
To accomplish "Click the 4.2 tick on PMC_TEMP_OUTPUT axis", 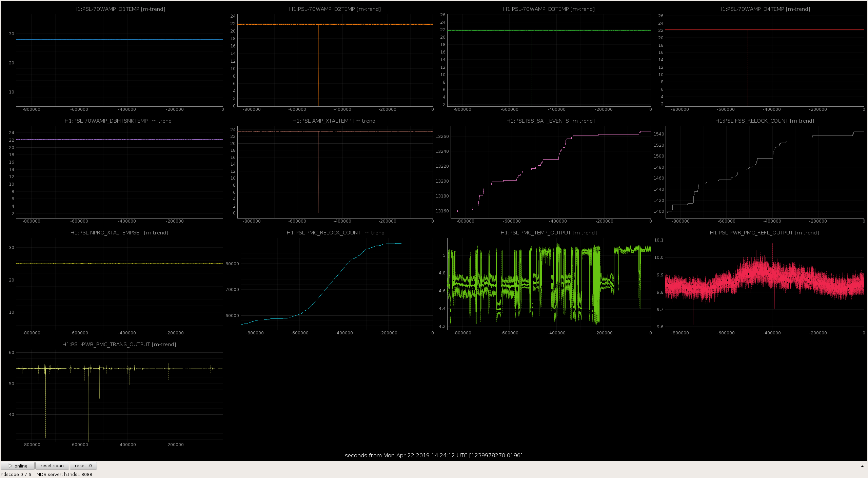I will [442, 327].
